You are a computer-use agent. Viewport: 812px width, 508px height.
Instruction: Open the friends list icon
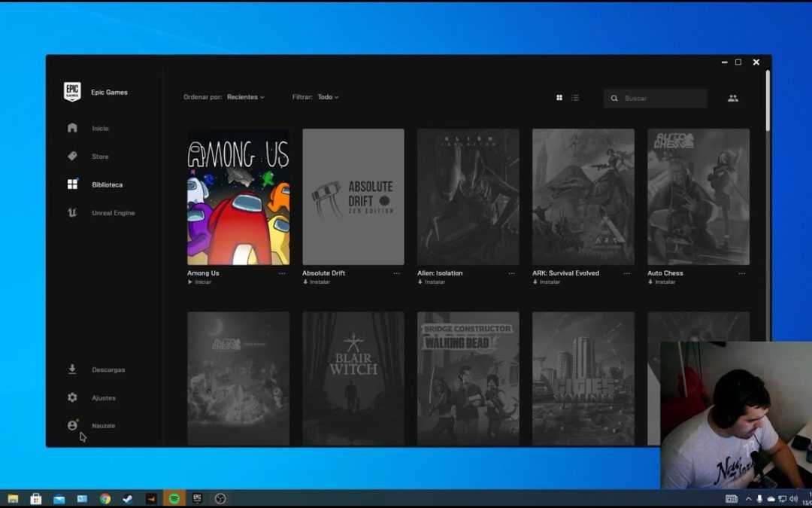pos(732,98)
